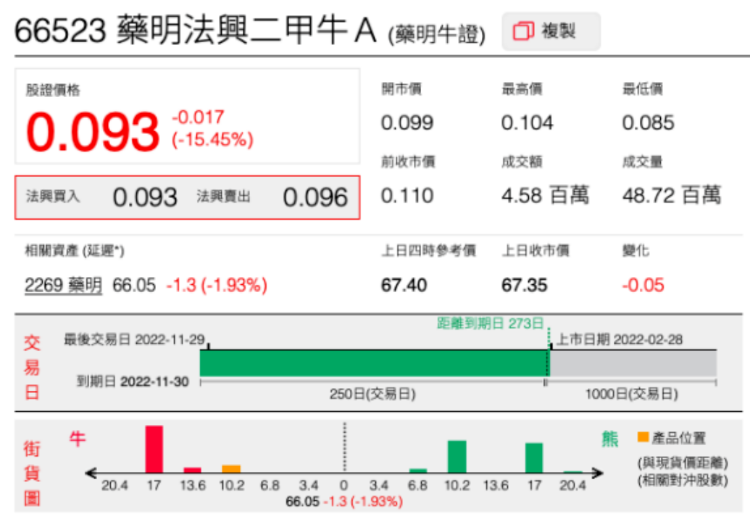Click the warrant price 0.093
The width and height of the screenshot is (750, 522).
tap(92, 132)
